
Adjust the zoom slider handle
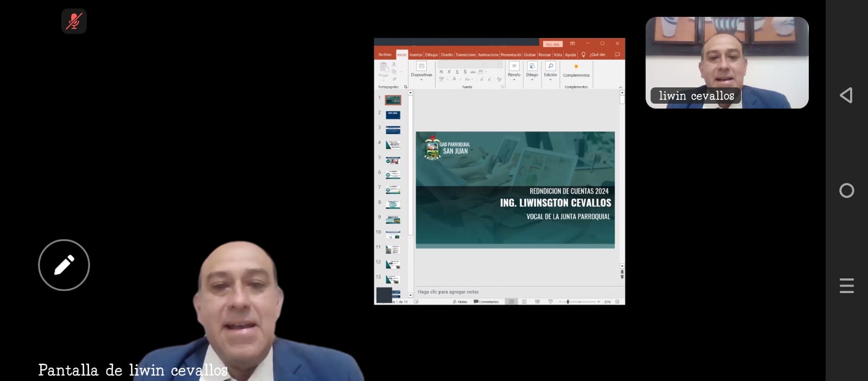[567, 302]
